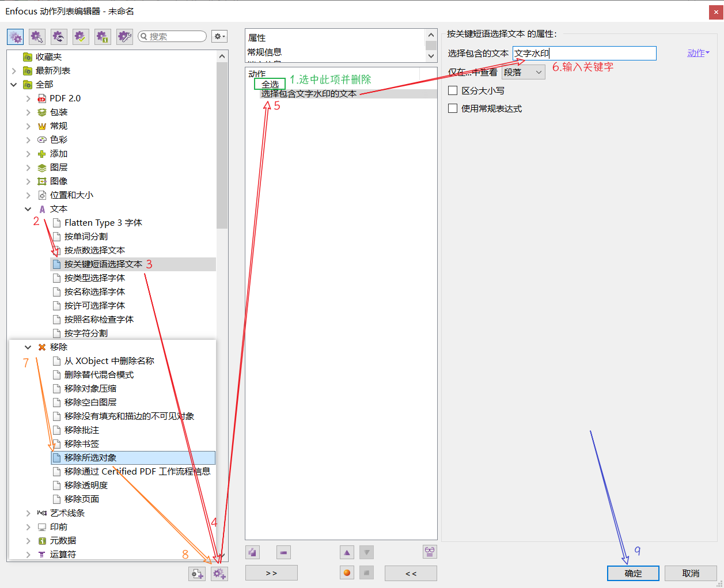Screen dimensions: 724x588
Task: Click the 印前 monitor icon
Action: pyautogui.click(x=42, y=527)
